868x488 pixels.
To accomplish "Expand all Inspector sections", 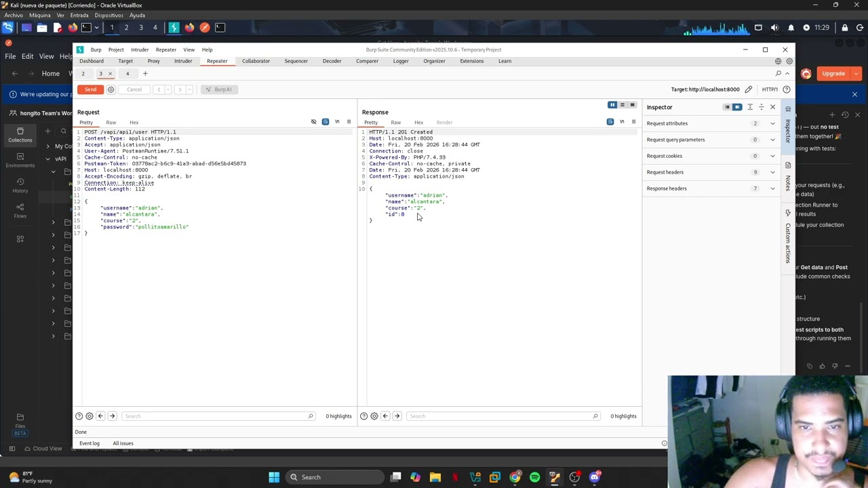I will tap(750, 107).
